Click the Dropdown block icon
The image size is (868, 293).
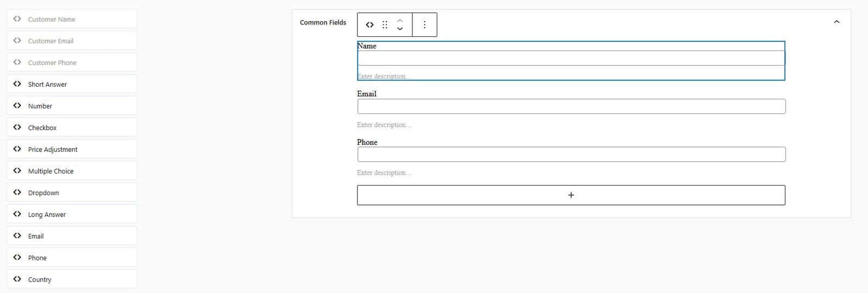[x=17, y=193]
